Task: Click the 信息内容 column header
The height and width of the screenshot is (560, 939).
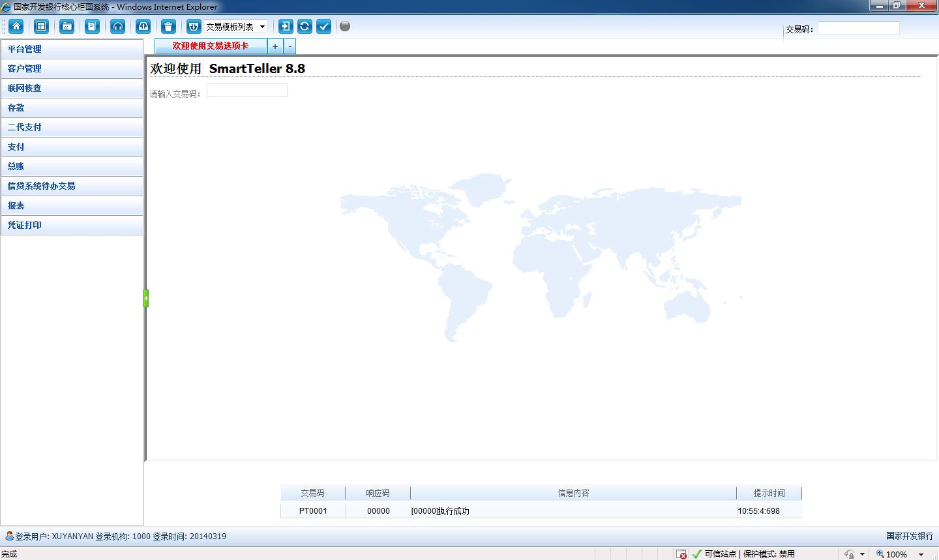Action: [574, 493]
